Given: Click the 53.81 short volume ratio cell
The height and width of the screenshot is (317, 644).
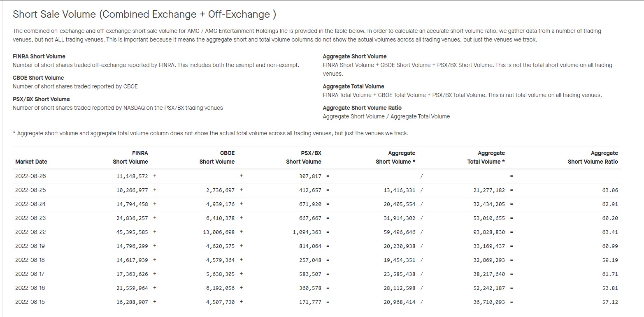Looking at the screenshot, I should coord(610,288).
